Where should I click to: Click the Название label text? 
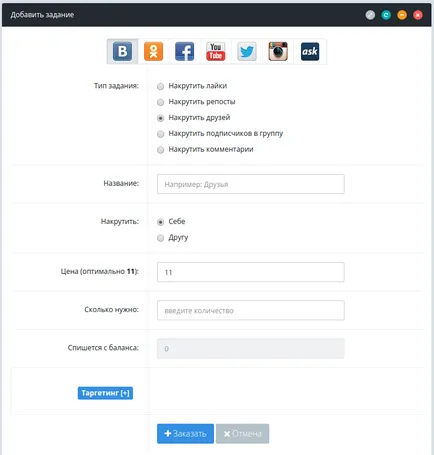121,183
